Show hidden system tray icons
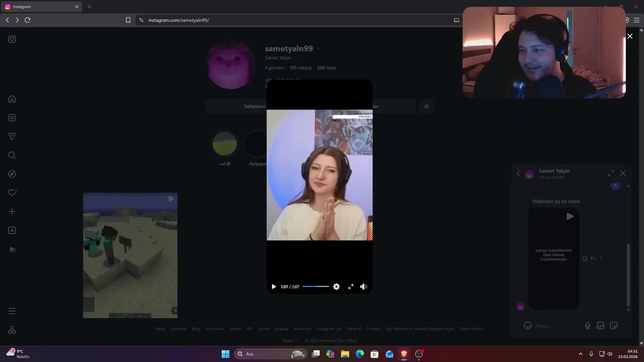The image size is (644, 362). click(x=580, y=354)
